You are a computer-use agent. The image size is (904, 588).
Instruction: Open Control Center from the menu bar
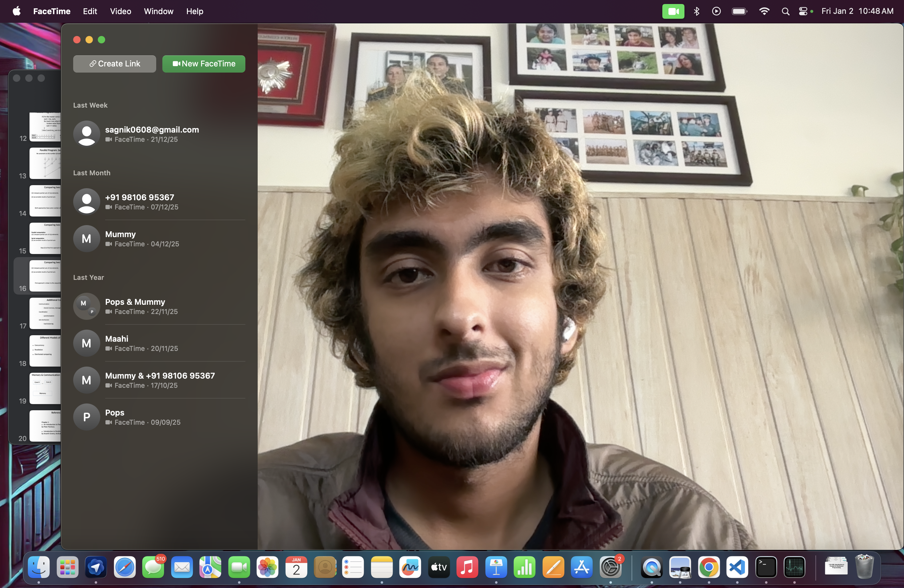pos(803,11)
